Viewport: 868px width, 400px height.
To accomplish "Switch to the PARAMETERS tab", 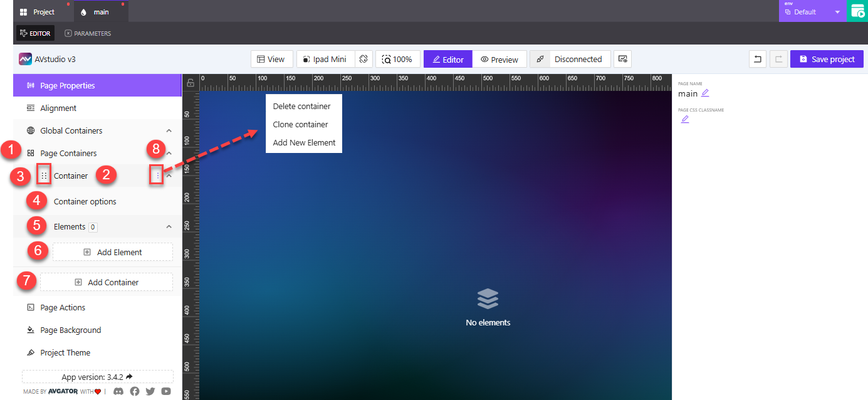I will (x=88, y=33).
